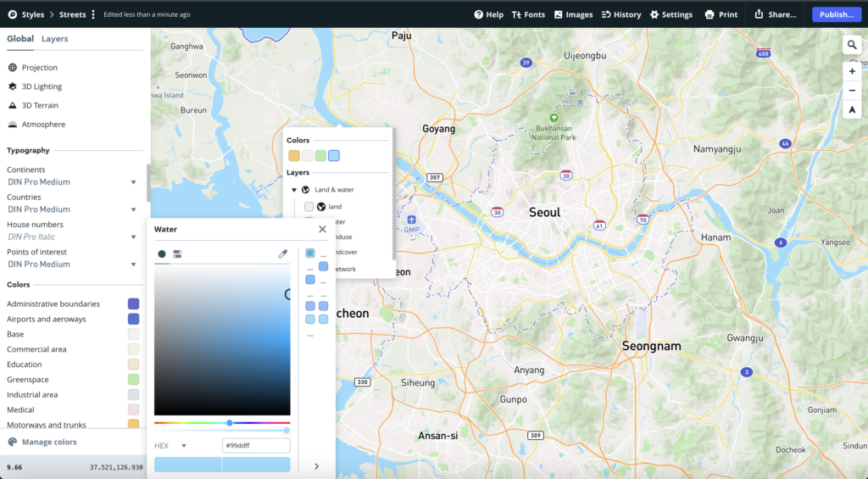Open the Fonts manager
Viewport: 868px width, 479px height.
click(528, 14)
